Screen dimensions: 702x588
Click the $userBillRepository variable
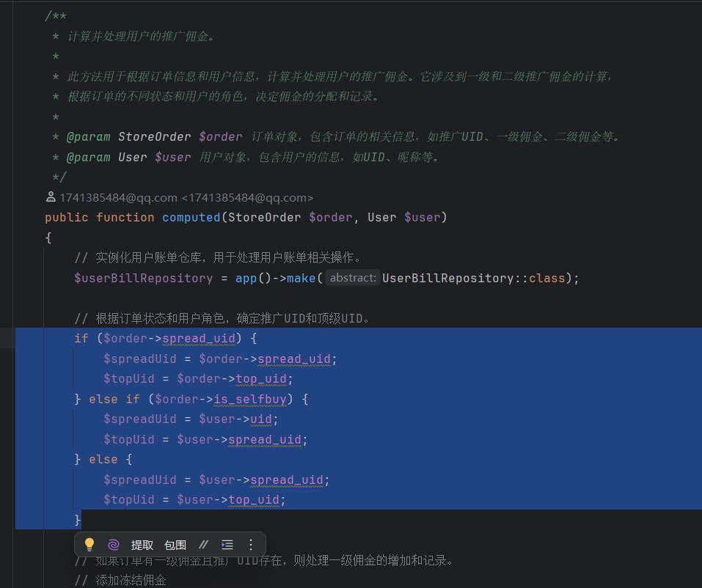click(x=143, y=278)
